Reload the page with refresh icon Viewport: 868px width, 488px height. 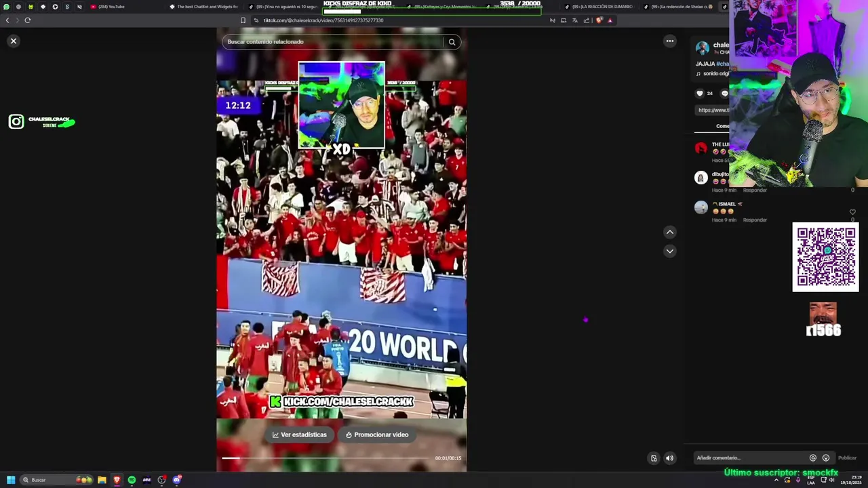pos(28,20)
